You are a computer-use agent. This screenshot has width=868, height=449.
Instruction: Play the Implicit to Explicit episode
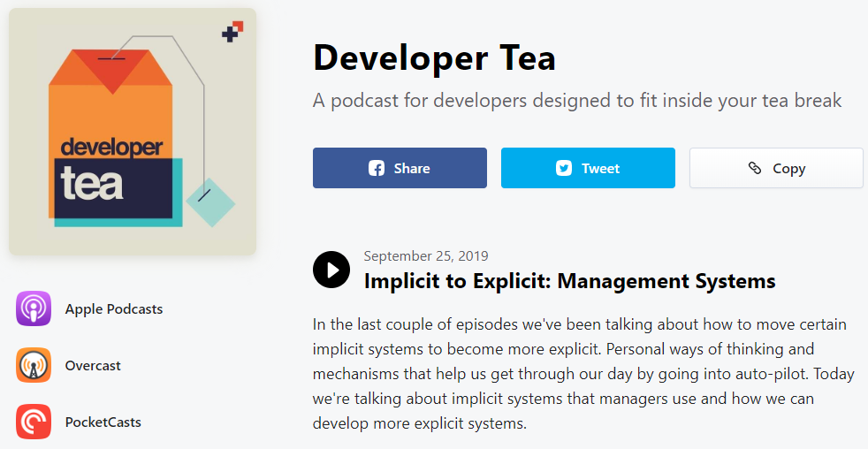(x=331, y=270)
